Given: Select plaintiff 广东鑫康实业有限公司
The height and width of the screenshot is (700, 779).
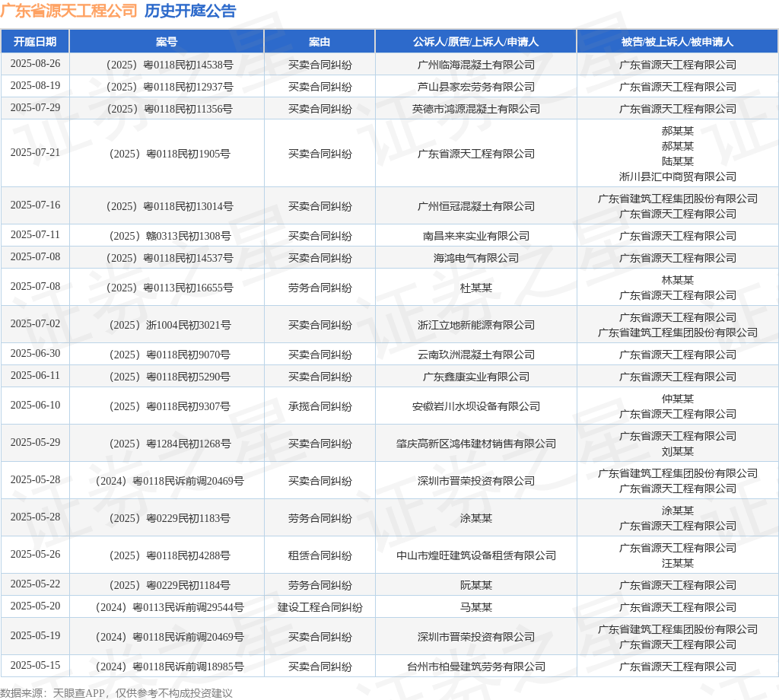Looking at the screenshot, I should [x=476, y=377].
